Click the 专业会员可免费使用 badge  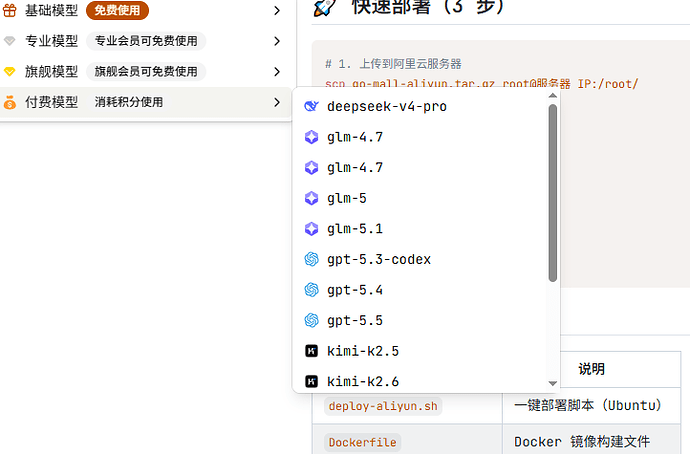pyautogui.click(x=146, y=41)
